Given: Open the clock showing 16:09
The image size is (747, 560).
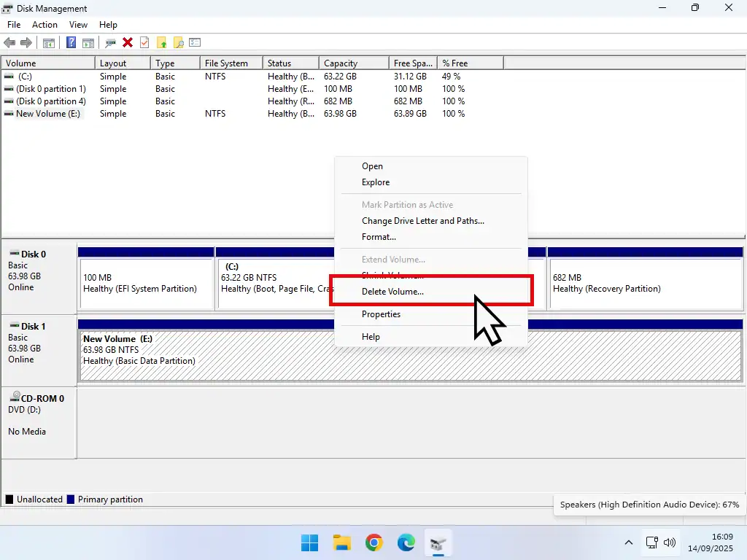Looking at the screenshot, I should coord(711,542).
